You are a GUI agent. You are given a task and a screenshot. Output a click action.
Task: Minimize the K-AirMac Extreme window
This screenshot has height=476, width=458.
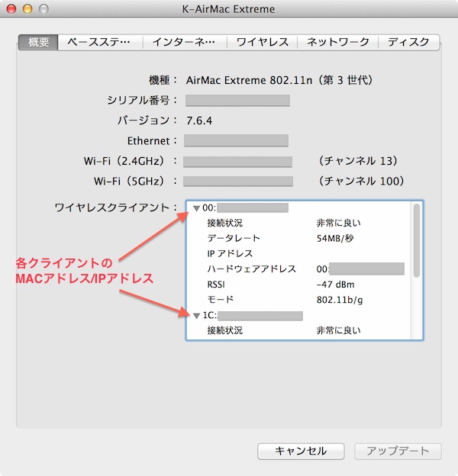(x=27, y=9)
